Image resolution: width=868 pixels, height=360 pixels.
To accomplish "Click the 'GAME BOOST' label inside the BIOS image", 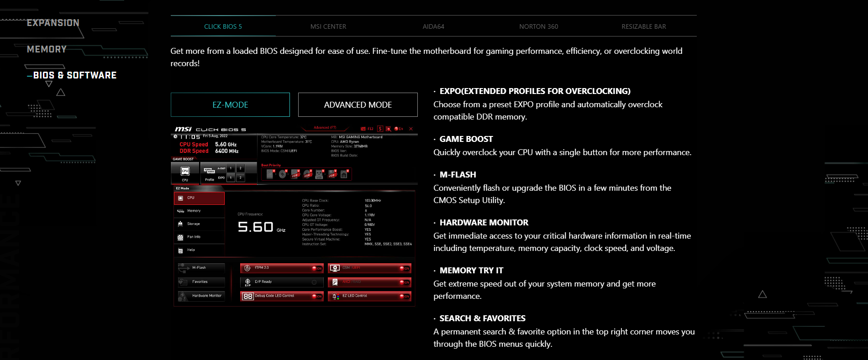I will 183,159.
